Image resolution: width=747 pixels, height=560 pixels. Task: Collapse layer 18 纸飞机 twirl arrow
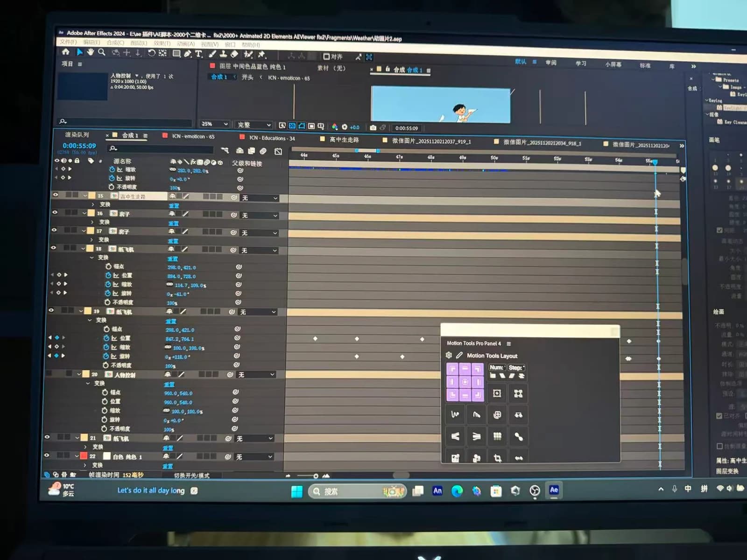84,249
